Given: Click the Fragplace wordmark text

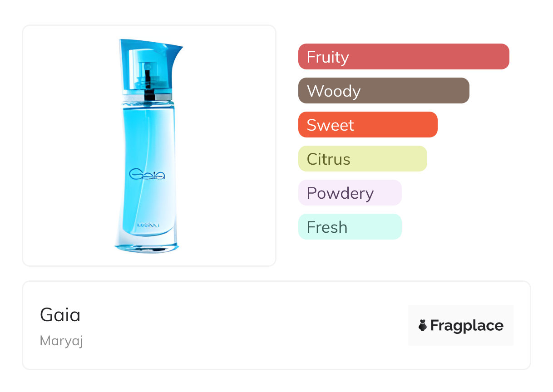Looking at the screenshot, I should pos(466,325).
